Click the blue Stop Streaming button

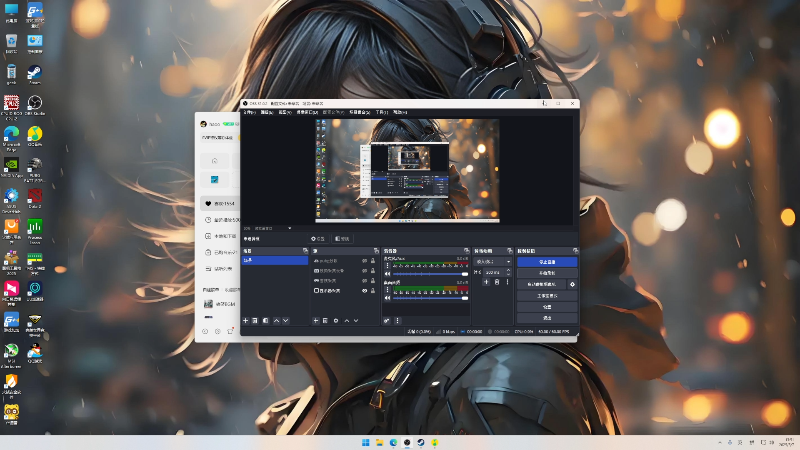tap(547, 262)
